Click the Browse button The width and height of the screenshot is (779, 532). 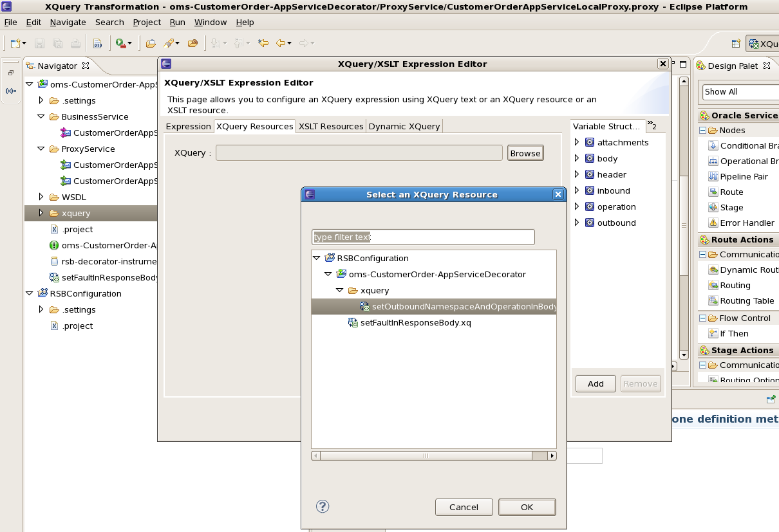(x=525, y=153)
